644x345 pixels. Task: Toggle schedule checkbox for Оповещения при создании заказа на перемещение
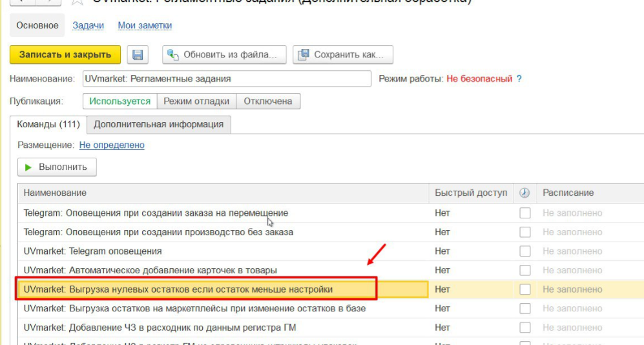tap(525, 213)
